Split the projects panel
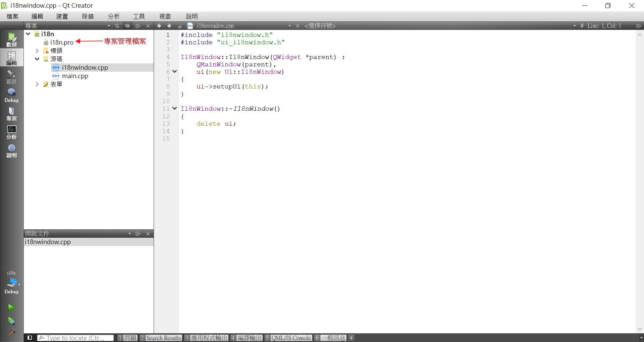 click(x=138, y=26)
